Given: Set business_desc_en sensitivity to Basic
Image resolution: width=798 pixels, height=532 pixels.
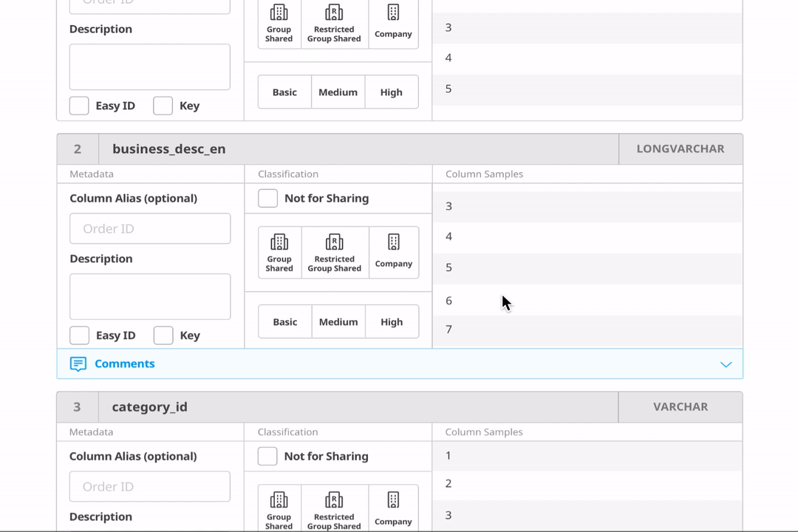Looking at the screenshot, I should coord(285,321).
